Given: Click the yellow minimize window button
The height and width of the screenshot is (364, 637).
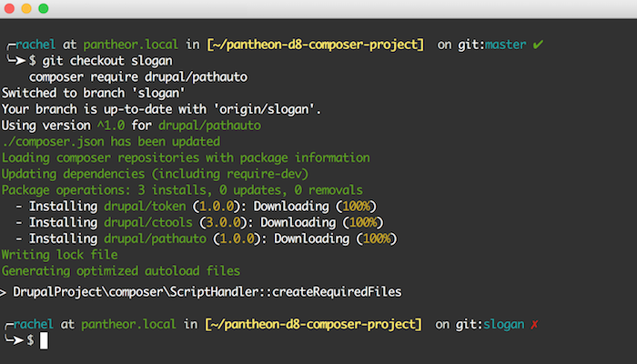Looking at the screenshot, I should tap(26, 8).
